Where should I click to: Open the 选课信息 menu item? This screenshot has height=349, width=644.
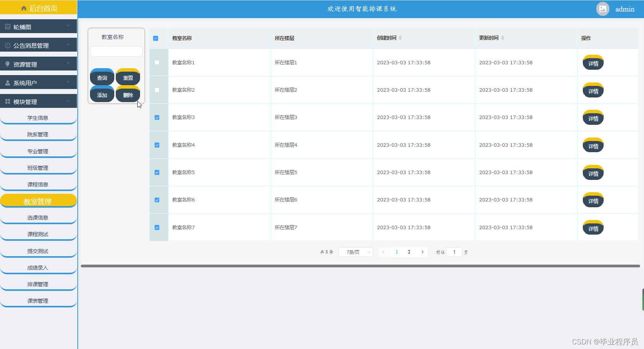coord(38,217)
